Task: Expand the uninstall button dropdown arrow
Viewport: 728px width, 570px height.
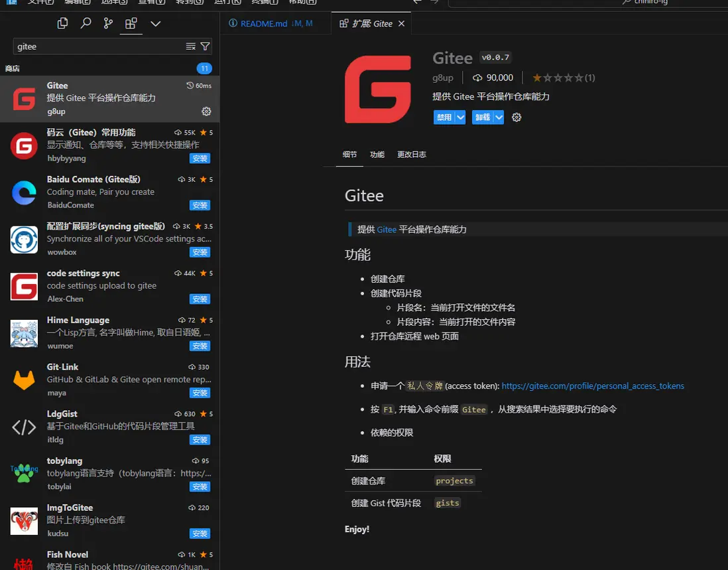Action: coord(499,117)
